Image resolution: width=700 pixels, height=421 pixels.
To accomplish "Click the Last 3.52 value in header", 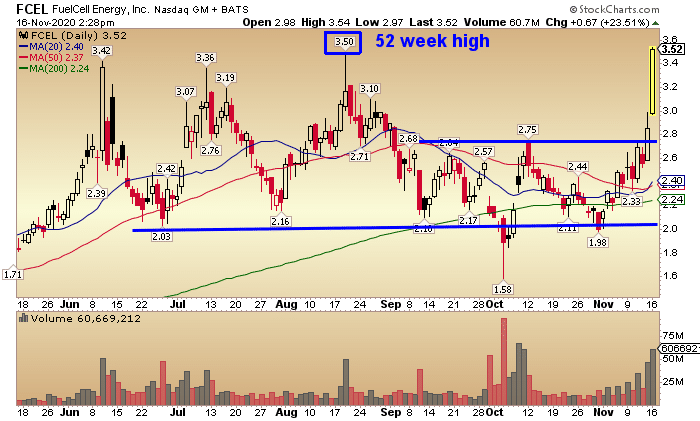I will point(433,22).
